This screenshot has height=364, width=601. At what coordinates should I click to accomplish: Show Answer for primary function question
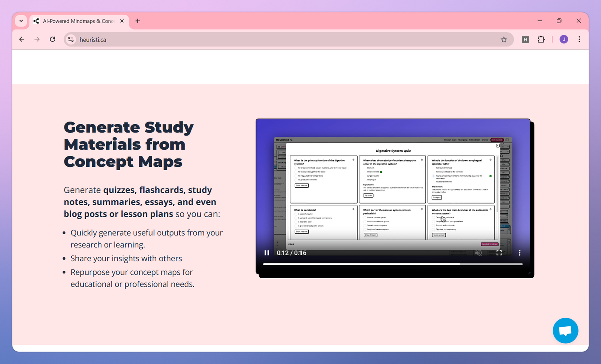[302, 185]
